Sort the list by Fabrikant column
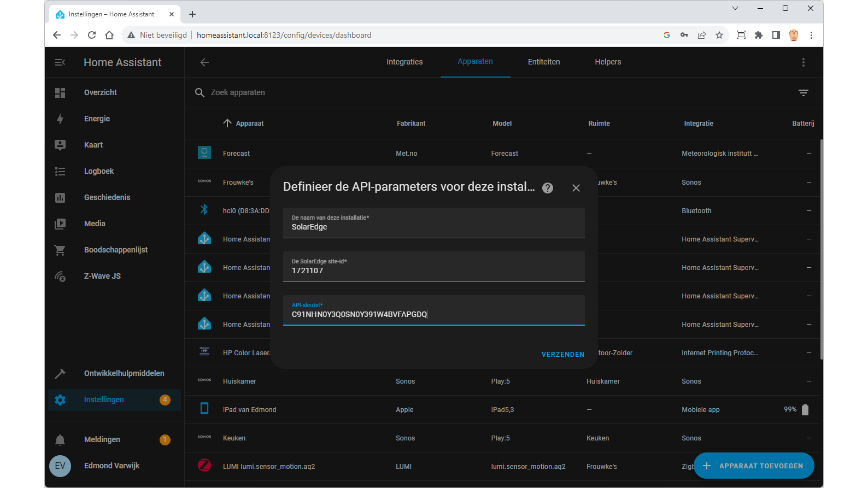 click(x=411, y=124)
